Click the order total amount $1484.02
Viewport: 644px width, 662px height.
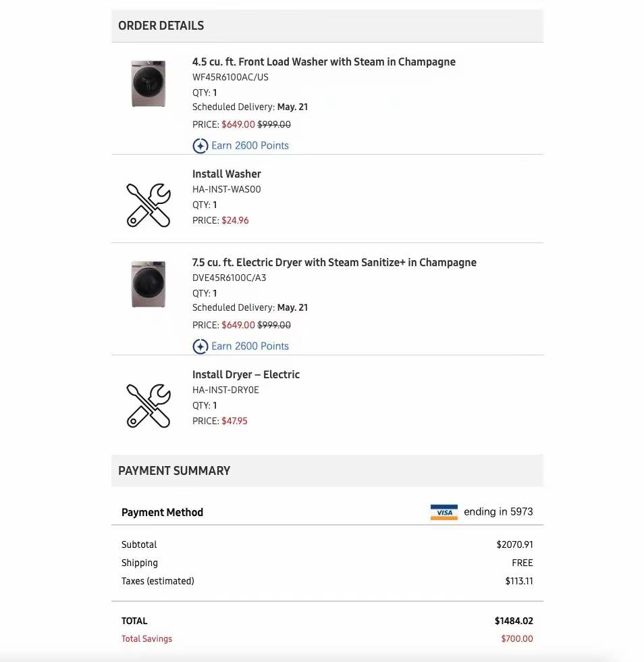pyautogui.click(x=513, y=621)
